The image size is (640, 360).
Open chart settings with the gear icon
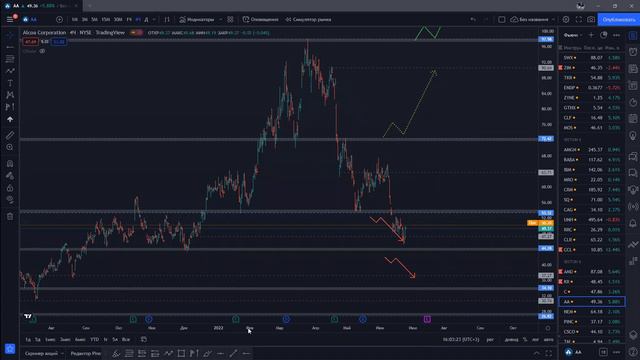click(566, 19)
